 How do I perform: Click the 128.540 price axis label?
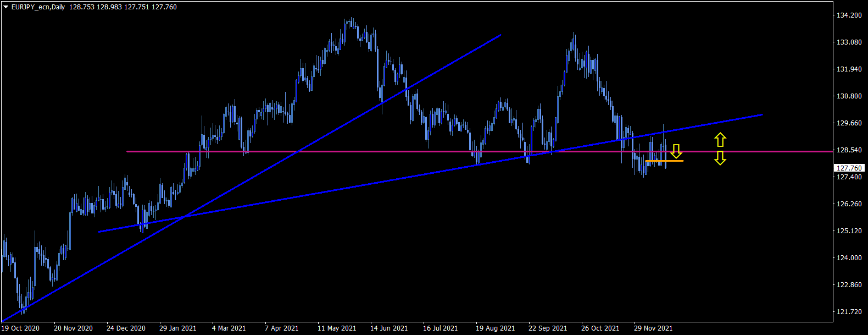[849, 150]
